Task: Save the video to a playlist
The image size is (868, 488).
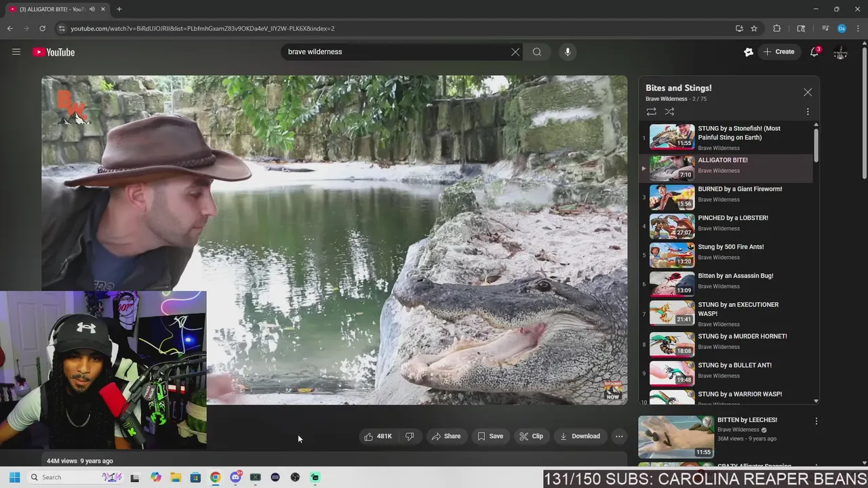Action: tap(490, 436)
